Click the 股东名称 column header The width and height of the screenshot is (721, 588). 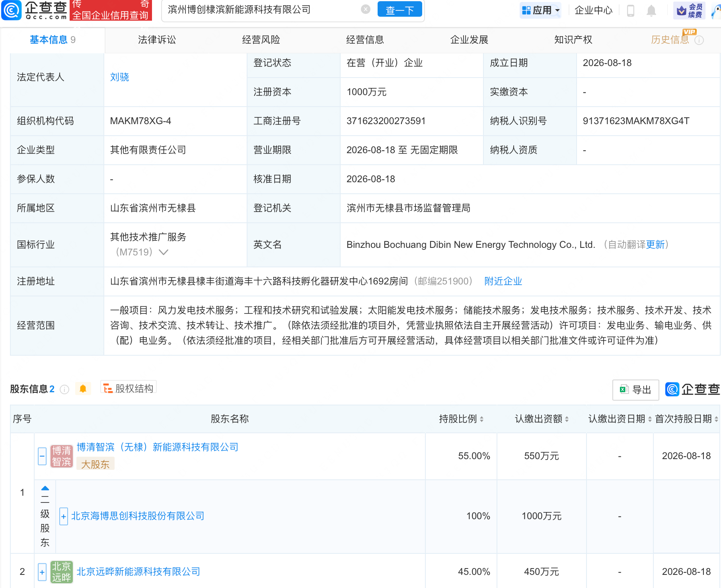[x=230, y=419]
